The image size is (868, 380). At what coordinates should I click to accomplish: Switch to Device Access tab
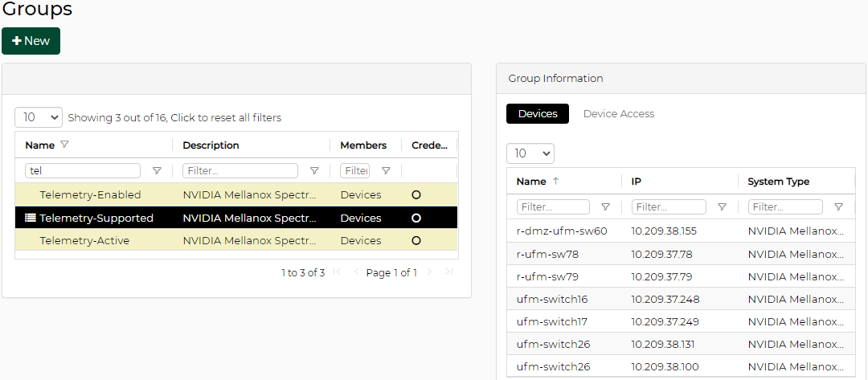click(x=618, y=114)
